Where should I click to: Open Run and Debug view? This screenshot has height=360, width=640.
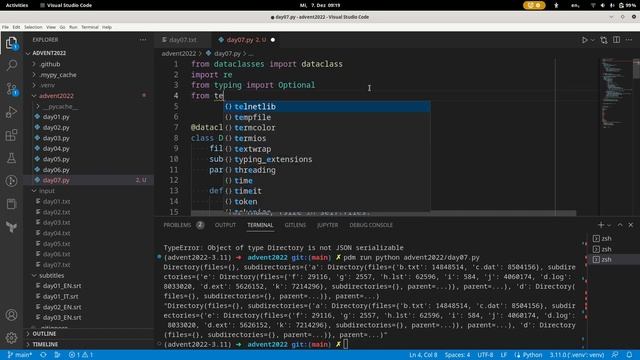coord(11,112)
